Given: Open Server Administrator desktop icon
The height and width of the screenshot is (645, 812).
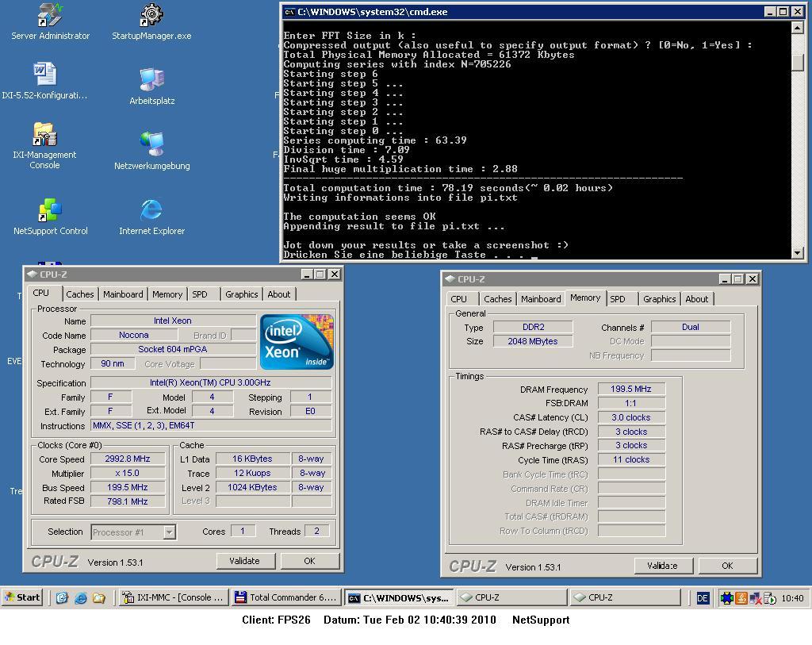Looking at the screenshot, I should pos(50,21).
